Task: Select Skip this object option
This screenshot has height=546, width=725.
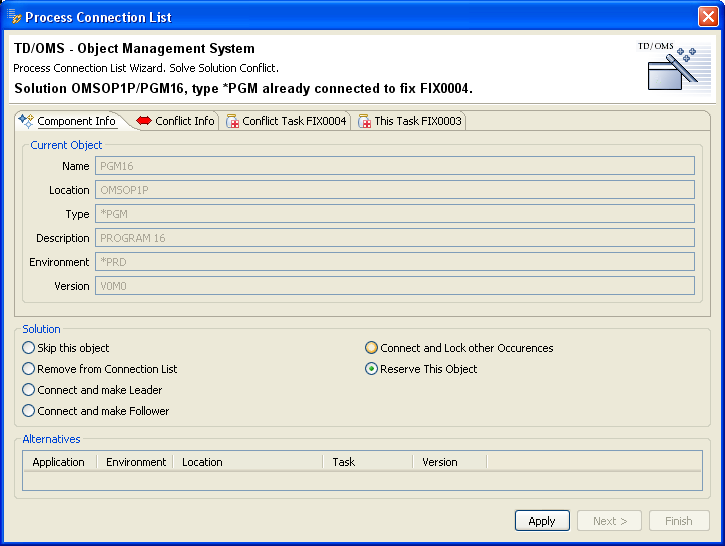Action: coord(29,348)
